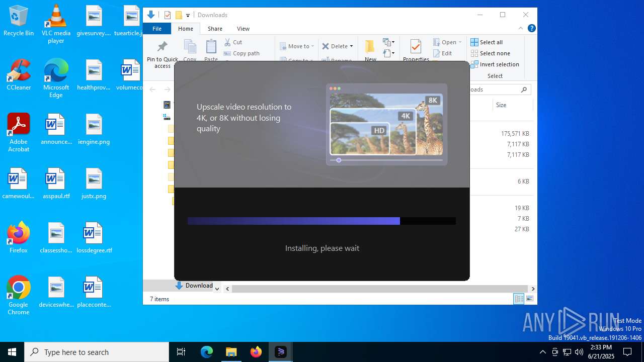
Task: Click Cut in Explorer ribbon
Action: point(233,42)
